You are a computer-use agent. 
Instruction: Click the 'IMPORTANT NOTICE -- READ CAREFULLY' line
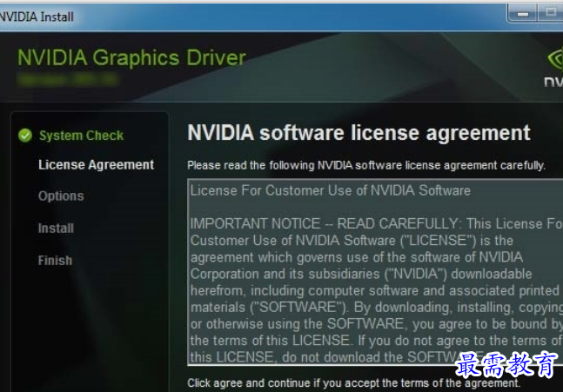[x=376, y=223]
